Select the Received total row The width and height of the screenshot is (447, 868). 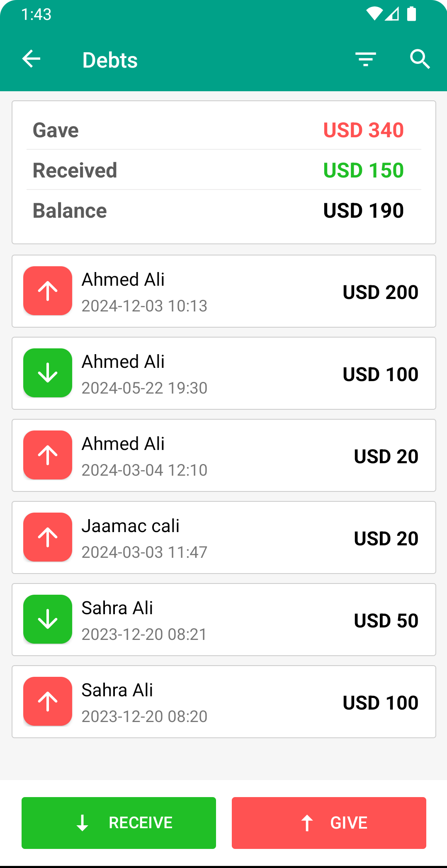click(x=224, y=170)
